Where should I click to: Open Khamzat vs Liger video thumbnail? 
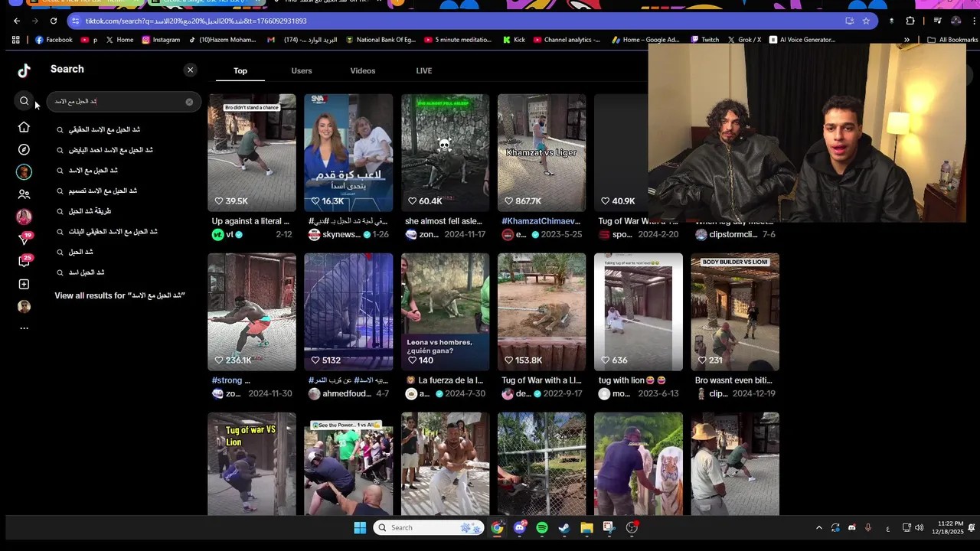(541, 152)
